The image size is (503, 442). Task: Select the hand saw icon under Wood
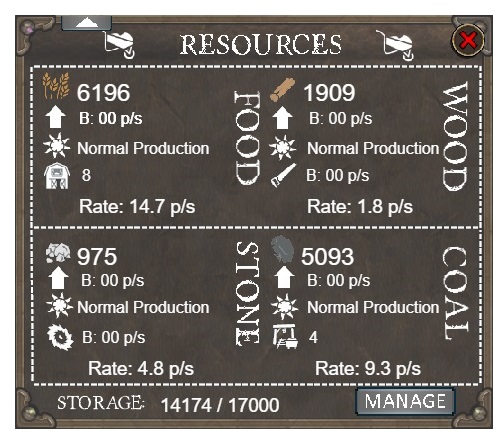283,175
